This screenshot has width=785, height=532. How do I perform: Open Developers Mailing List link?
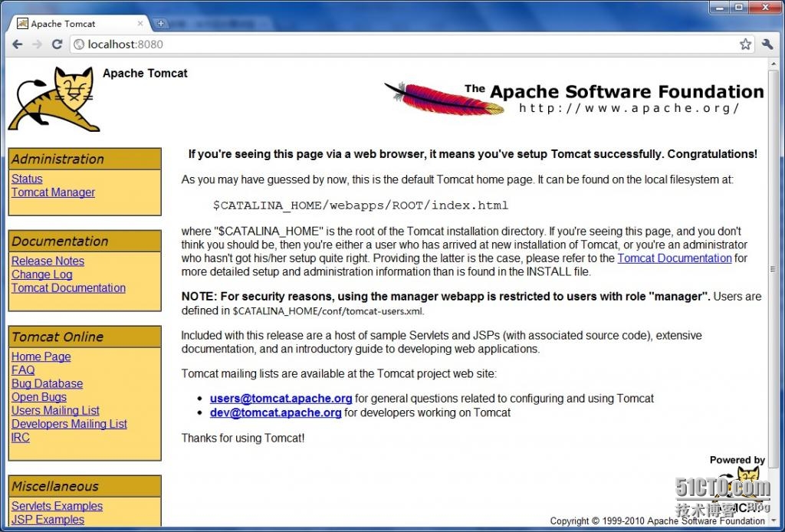click(69, 424)
